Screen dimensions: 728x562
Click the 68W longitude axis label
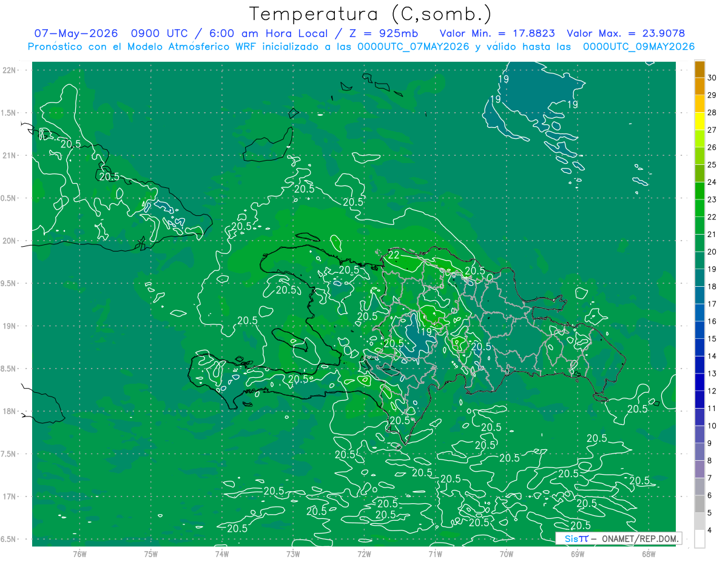(649, 553)
